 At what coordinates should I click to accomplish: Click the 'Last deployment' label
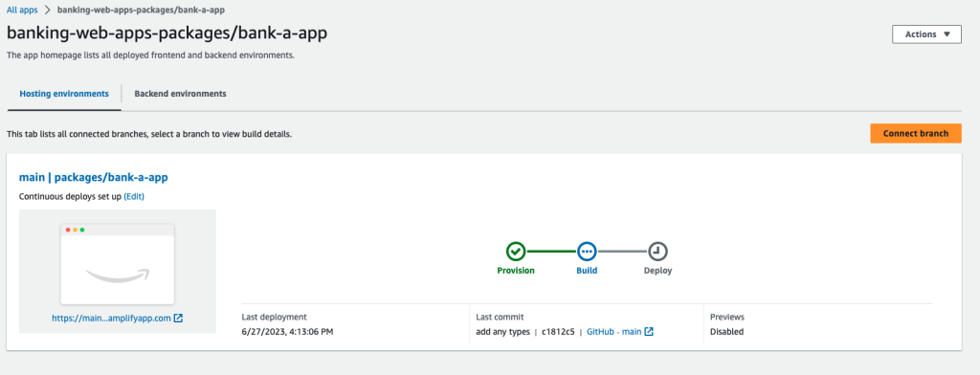point(275,317)
